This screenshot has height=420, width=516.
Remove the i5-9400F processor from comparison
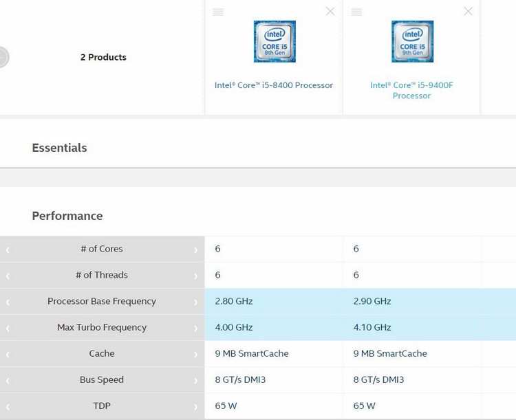(468, 12)
